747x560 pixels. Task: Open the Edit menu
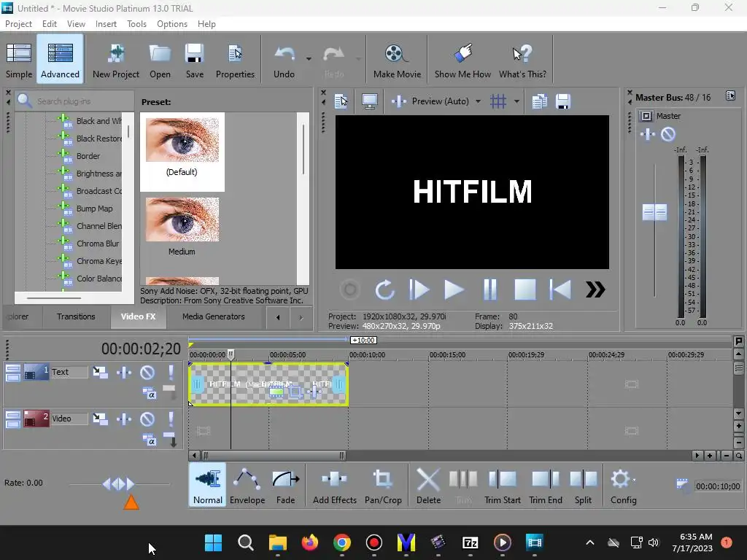50,24
